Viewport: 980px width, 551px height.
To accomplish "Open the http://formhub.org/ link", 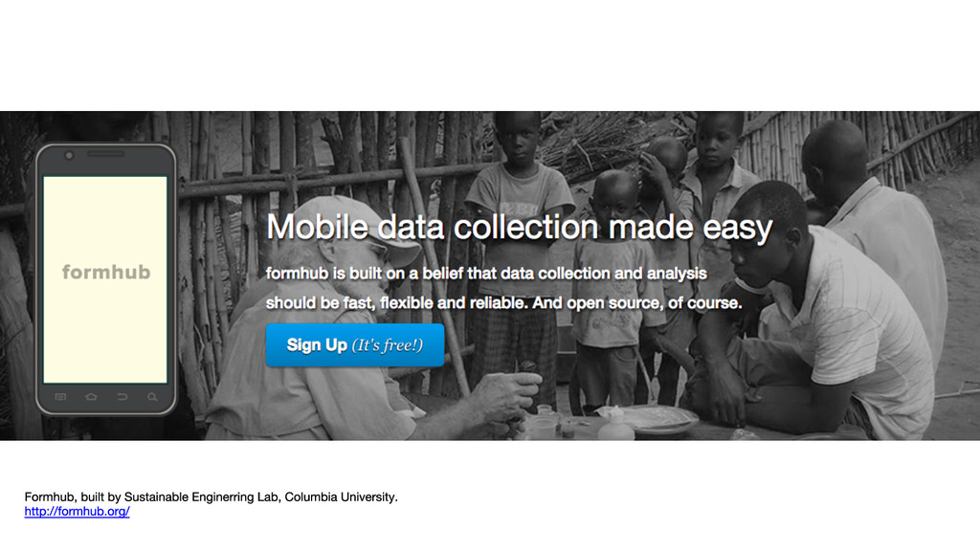I will click(x=77, y=511).
